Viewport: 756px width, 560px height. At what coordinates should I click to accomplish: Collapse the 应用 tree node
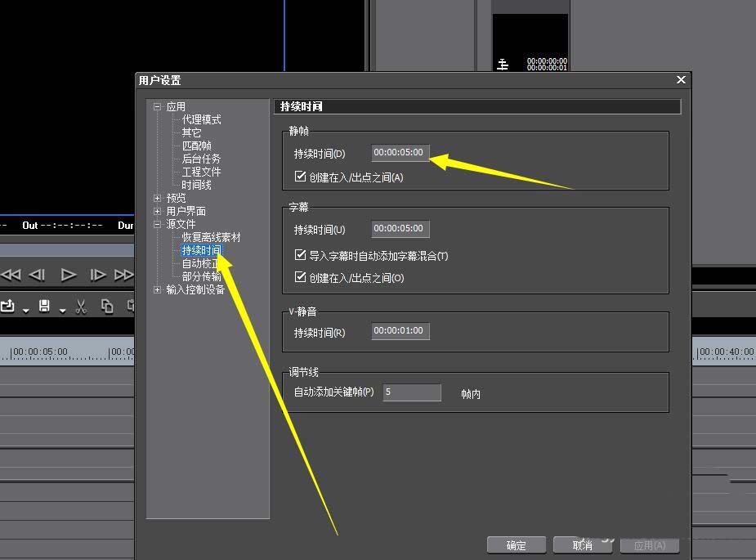tap(157, 106)
